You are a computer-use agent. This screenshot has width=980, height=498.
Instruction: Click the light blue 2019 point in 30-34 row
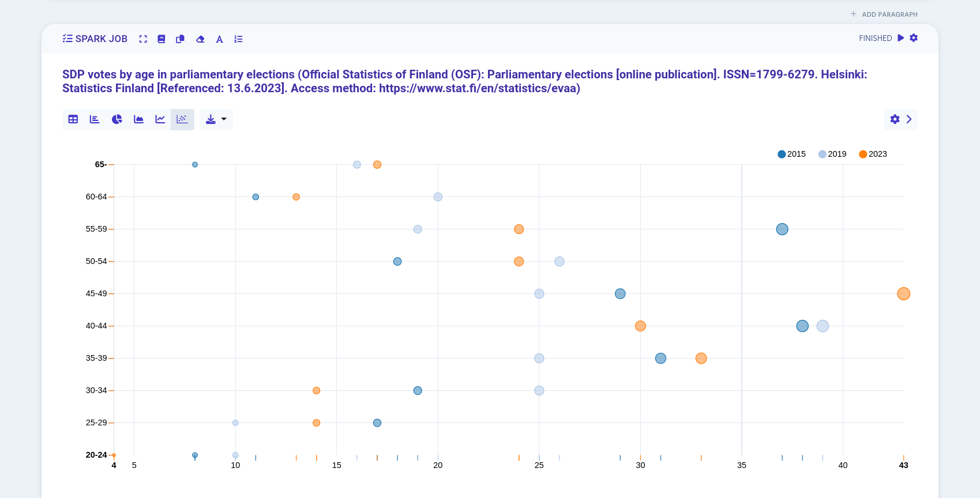[x=539, y=391]
